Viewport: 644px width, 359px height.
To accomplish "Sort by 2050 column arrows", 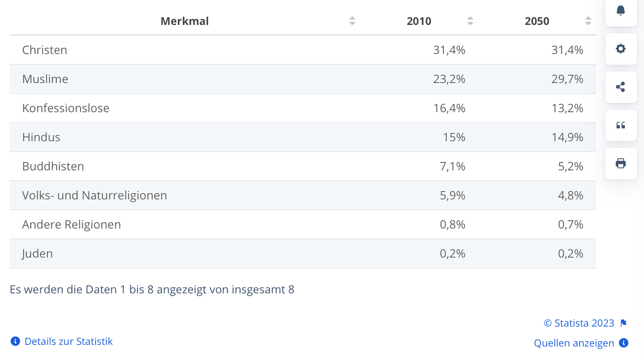I will pyautogui.click(x=588, y=21).
